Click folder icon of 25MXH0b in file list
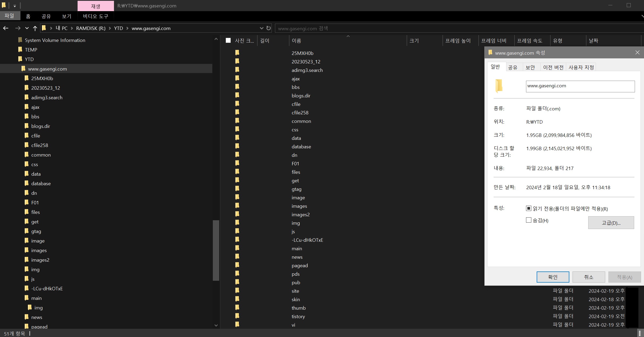Screen dimensions: 644x337 click(237, 53)
